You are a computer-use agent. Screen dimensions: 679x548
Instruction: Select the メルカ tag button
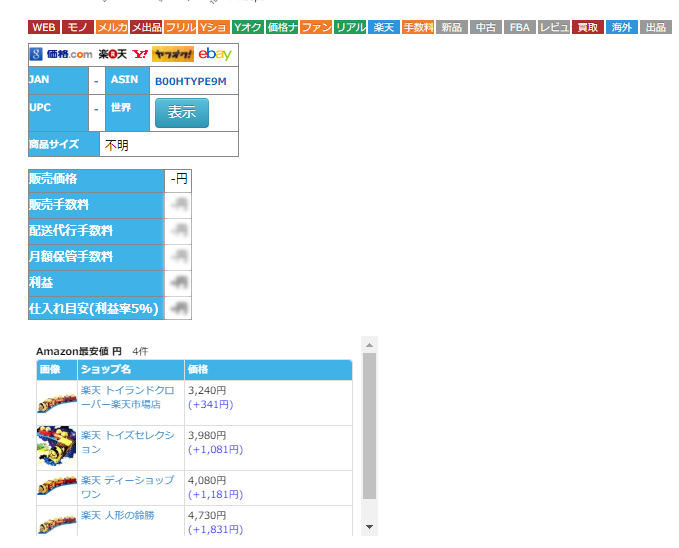112,27
